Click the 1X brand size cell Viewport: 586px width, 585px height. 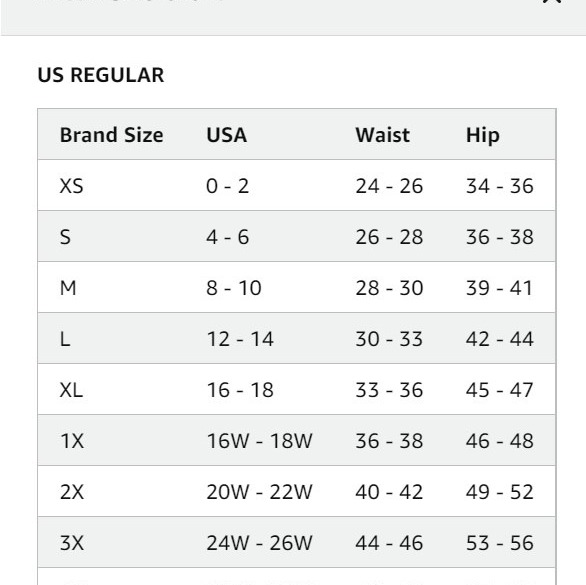coord(72,441)
